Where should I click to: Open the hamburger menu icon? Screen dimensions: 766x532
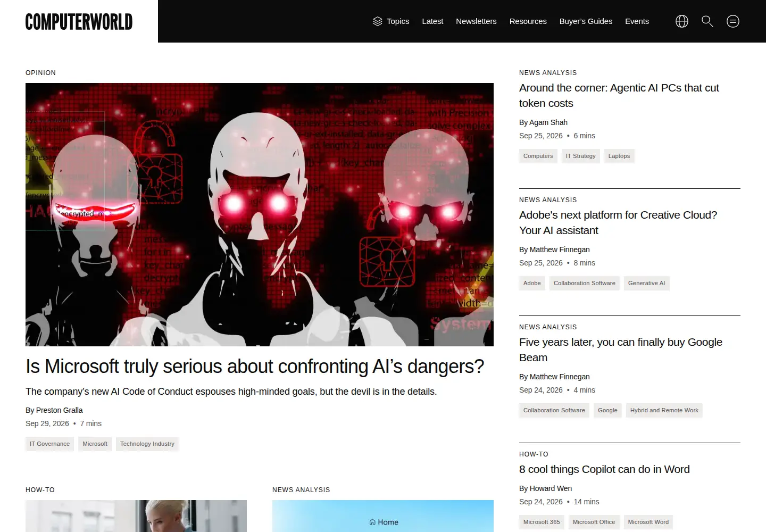pos(733,21)
